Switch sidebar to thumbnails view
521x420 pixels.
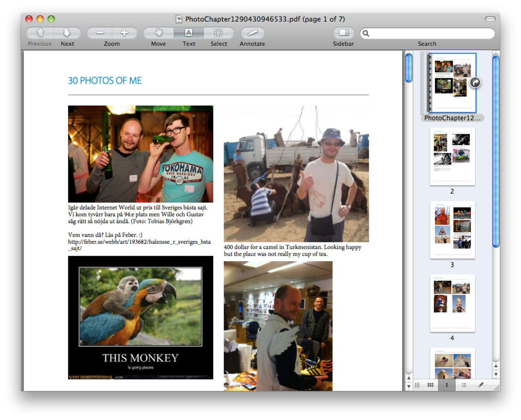[x=447, y=385]
